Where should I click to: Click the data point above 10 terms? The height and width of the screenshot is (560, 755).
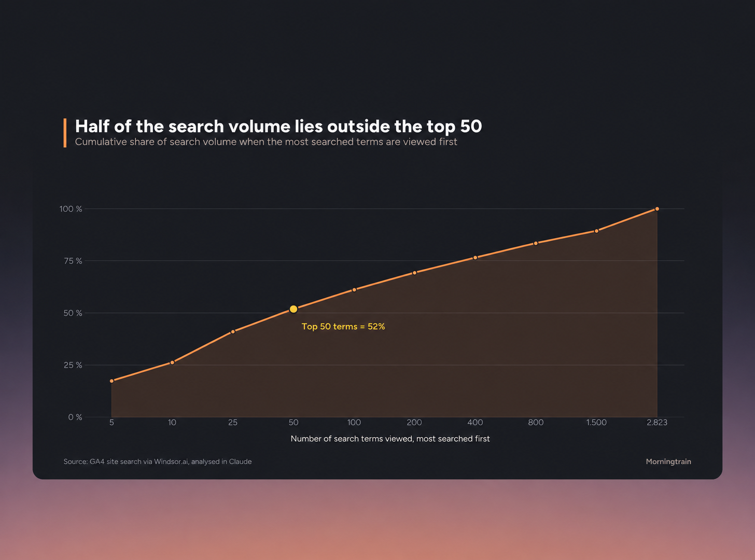(172, 362)
